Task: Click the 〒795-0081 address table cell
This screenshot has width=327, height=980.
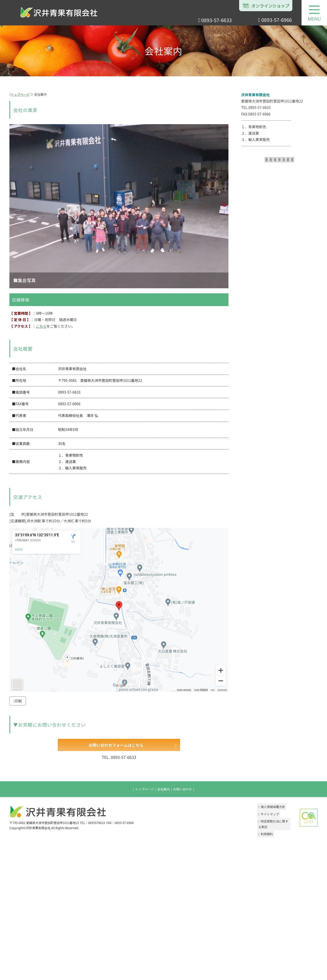Action: click(142, 380)
